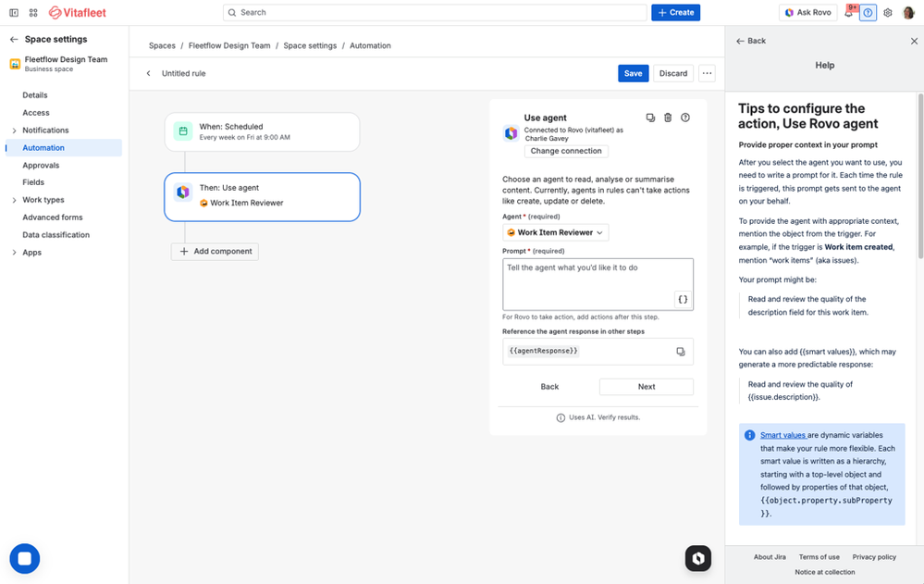Viewport: 924px width, 584px height.
Task: Click the Create button
Action: coord(675,12)
